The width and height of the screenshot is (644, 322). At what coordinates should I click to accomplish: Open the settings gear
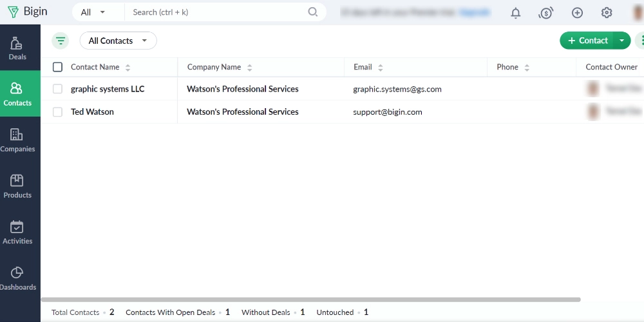click(607, 13)
